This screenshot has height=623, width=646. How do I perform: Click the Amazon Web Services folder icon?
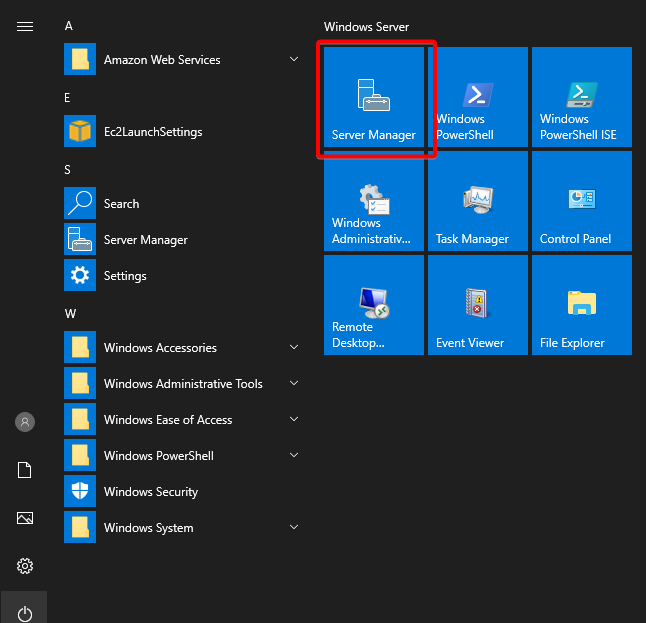(80, 59)
